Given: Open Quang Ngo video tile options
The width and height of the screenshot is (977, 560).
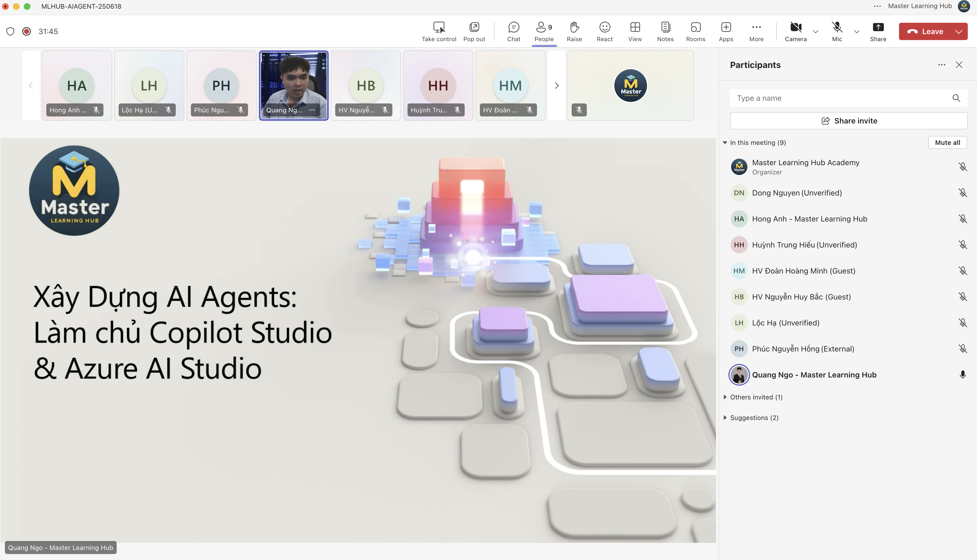Looking at the screenshot, I should [x=312, y=110].
